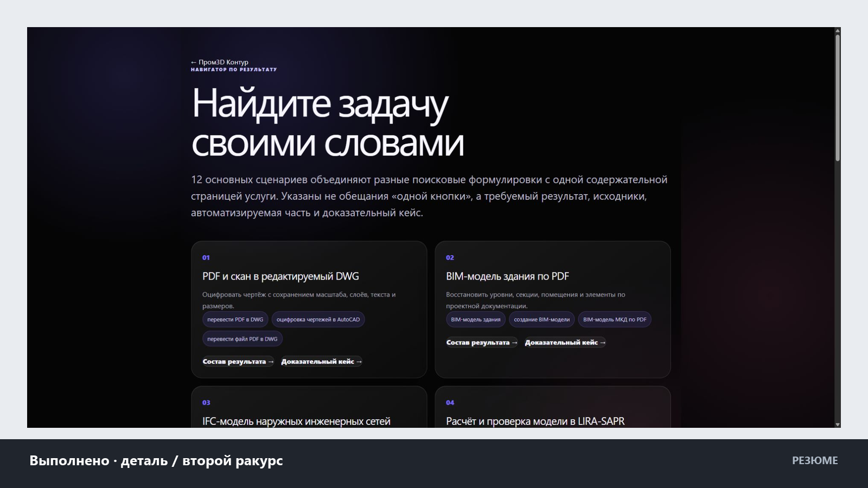Screen dimensions: 868x488
Task: Open the PDF и скан в редактируемый DWG card title
Action: tap(280, 276)
